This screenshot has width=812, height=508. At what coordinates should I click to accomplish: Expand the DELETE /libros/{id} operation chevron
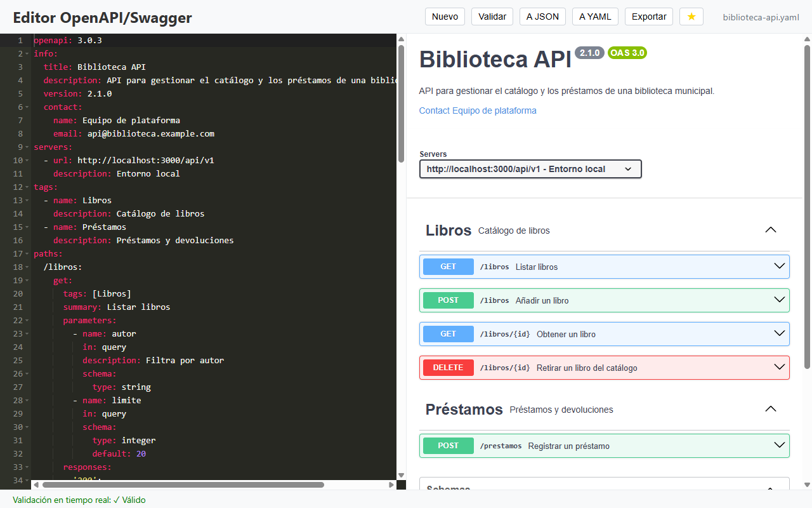click(780, 367)
